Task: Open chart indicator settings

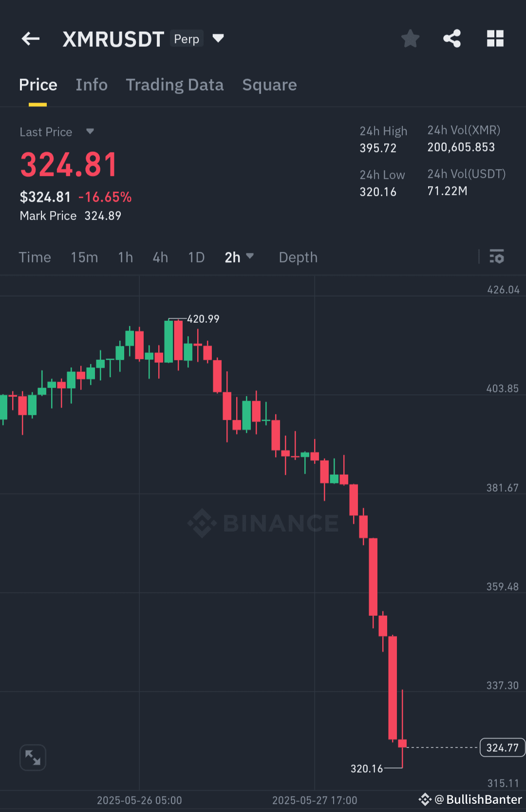Action: coord(496,257)
